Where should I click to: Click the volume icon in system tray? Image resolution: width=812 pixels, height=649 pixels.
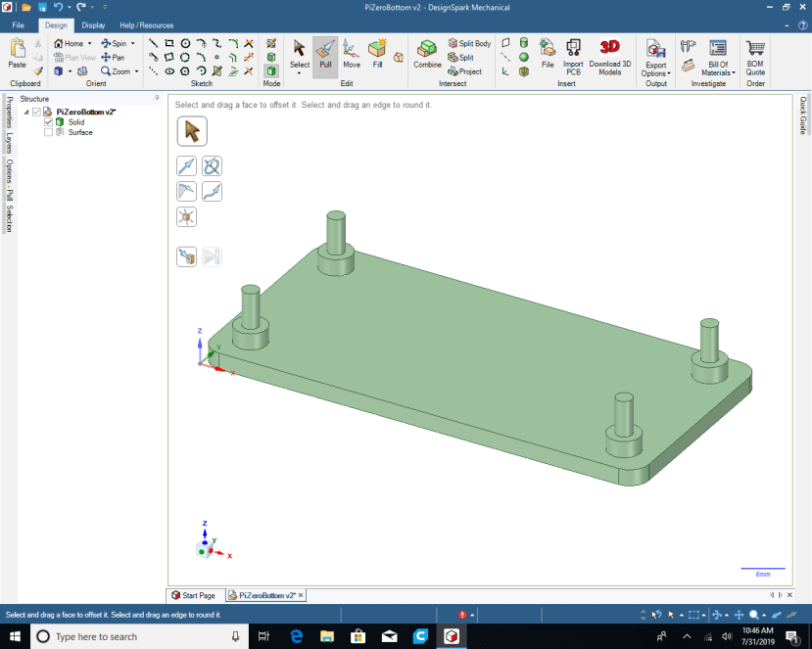[x=727, y=636]
